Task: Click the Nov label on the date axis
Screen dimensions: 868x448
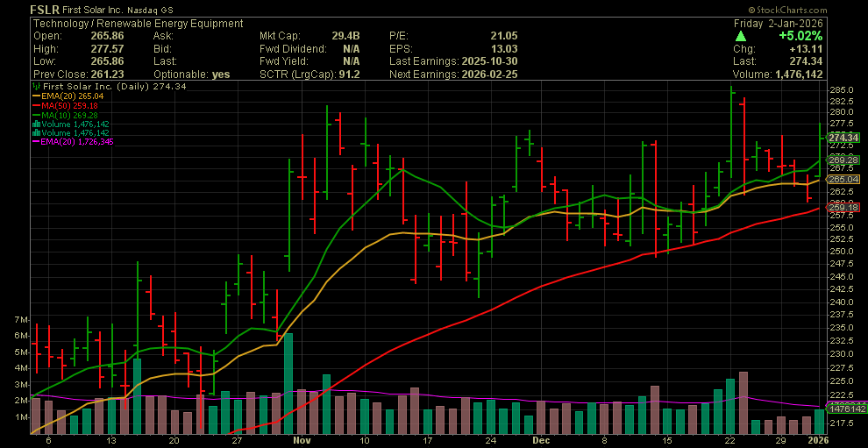Action: 302,442
